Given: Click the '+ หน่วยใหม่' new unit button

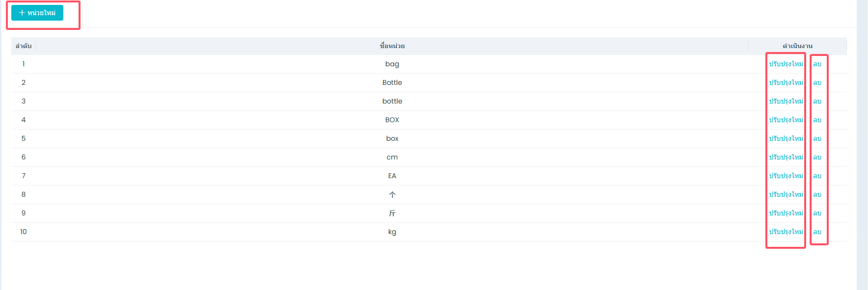Looking at the screenshot, I should [x=37, y=13].
